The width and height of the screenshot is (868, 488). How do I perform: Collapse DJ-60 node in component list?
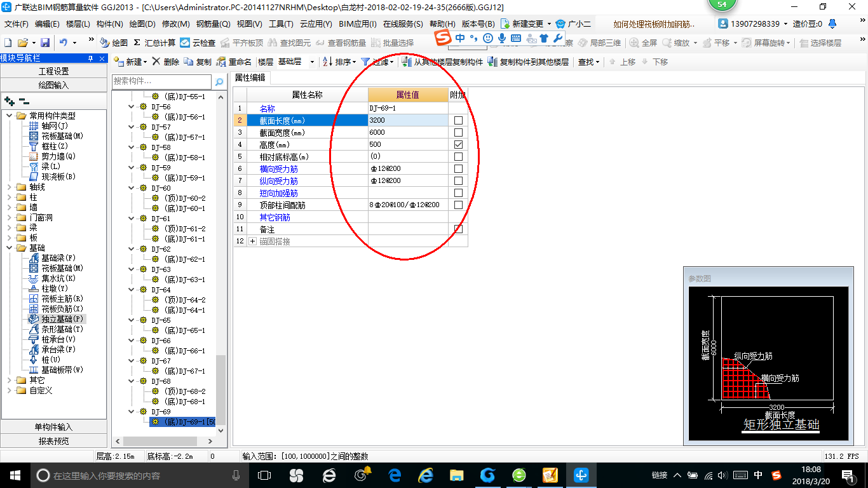pos(132,188)
